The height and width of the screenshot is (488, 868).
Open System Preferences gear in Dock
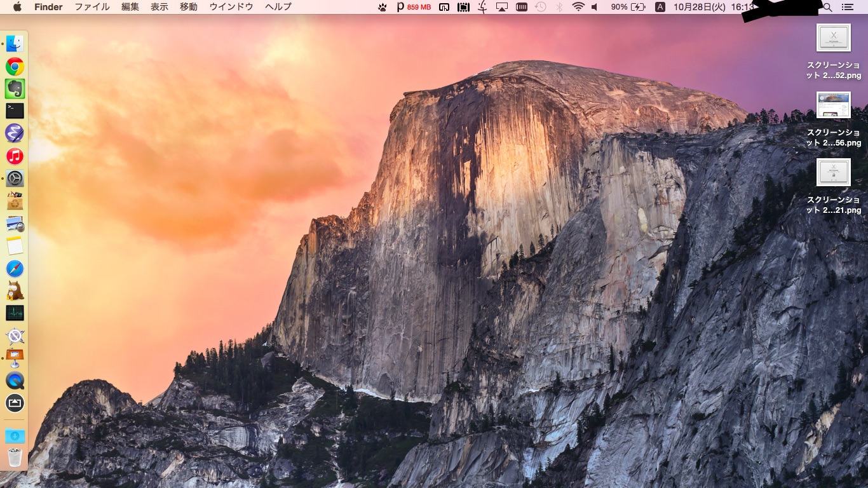(x=15, y=179)
